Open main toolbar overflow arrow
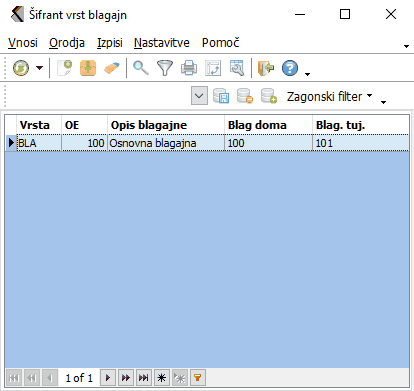The height and width of the screenshot is (391, 414). click(307, 74)
